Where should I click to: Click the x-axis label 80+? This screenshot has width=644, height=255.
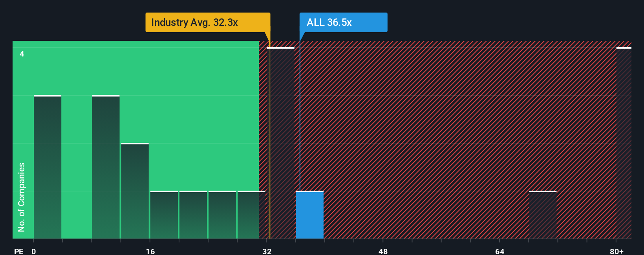617,251
